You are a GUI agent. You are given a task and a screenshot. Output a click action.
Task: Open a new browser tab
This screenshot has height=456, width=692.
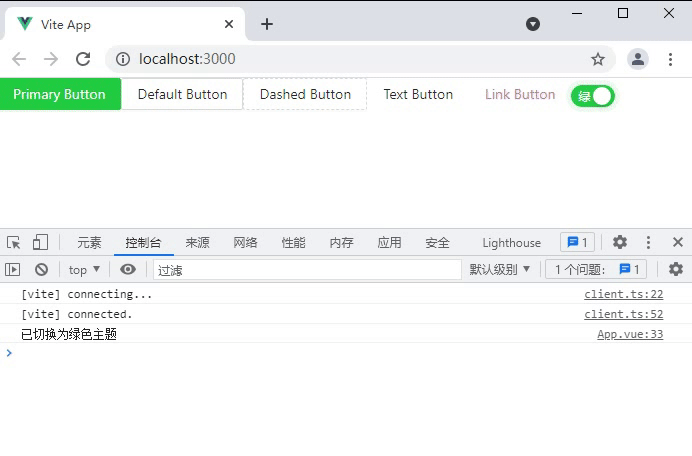click(267, 24)
